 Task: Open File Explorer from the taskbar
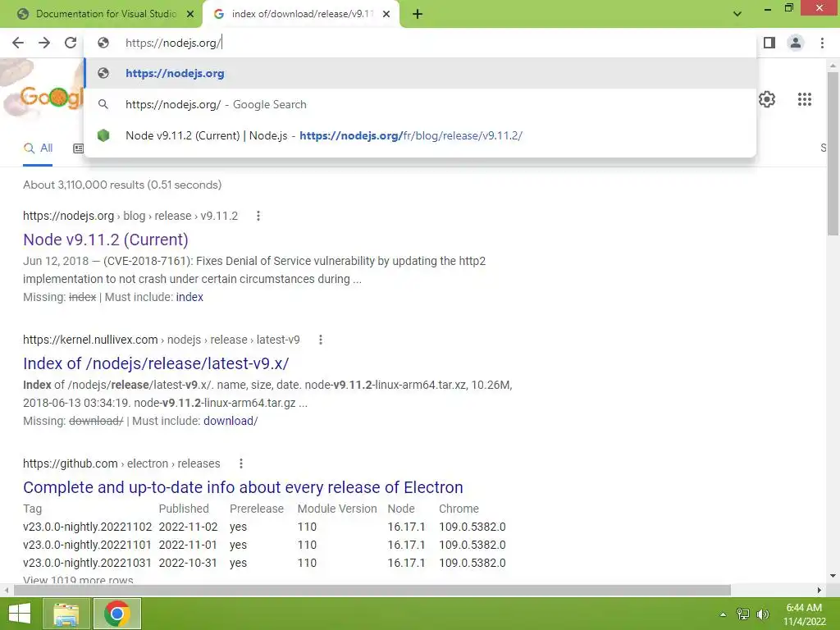[x=66, y=614]
